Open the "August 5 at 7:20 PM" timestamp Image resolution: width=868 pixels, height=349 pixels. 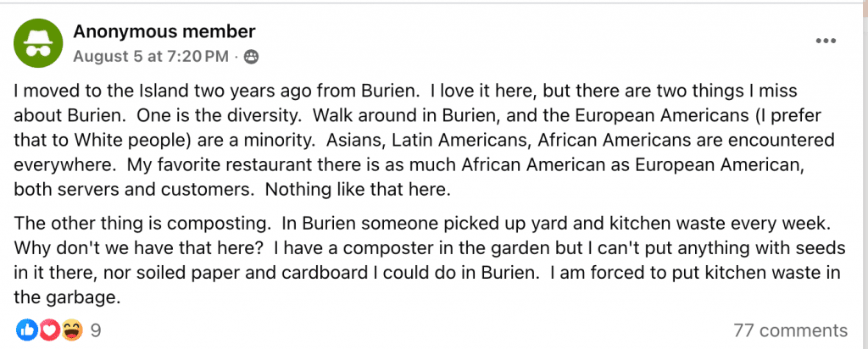coord(150,57)
